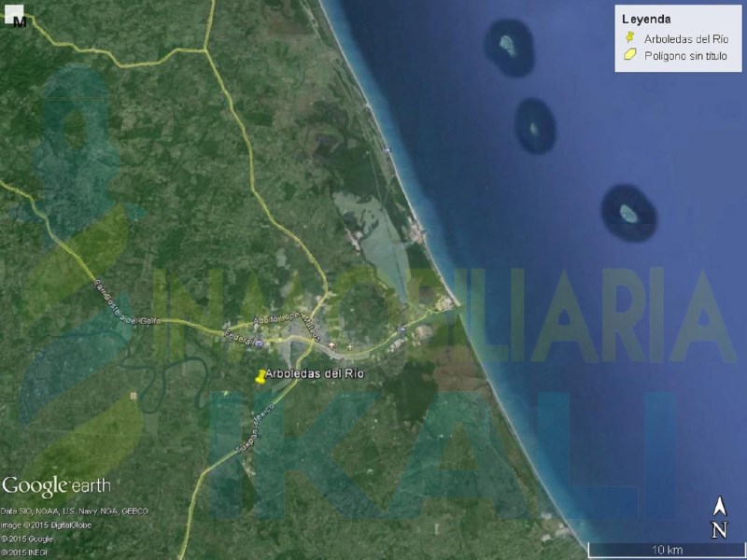
Task: Click the southernmost reef island offshore
Action: click(630, 212)
